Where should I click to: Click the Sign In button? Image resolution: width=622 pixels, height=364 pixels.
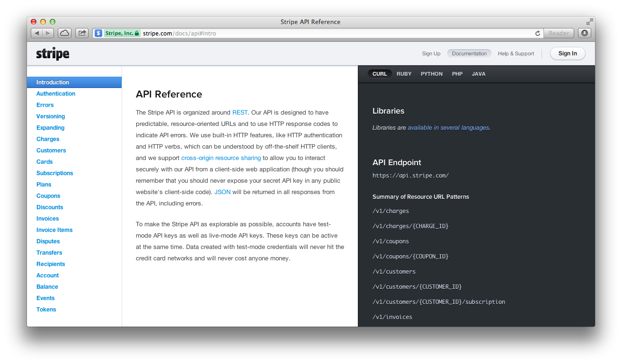point(568,53)
